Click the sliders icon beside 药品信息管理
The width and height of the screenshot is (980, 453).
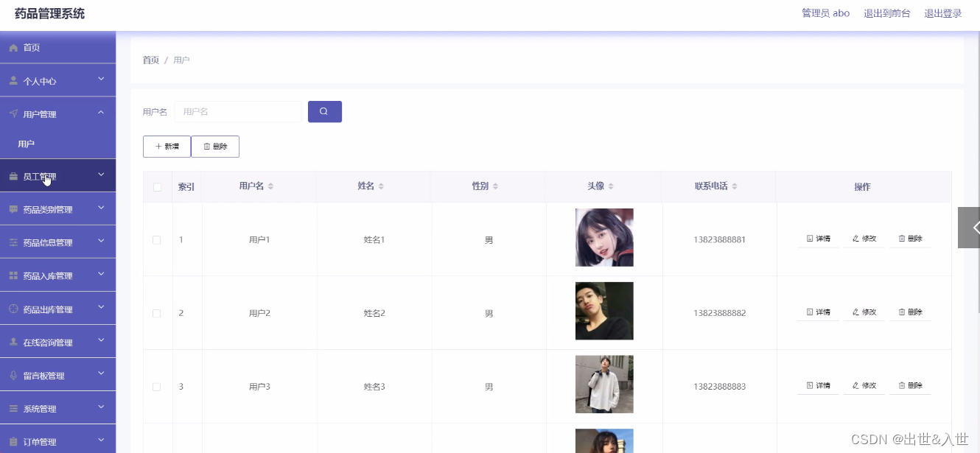click(13, 243)
